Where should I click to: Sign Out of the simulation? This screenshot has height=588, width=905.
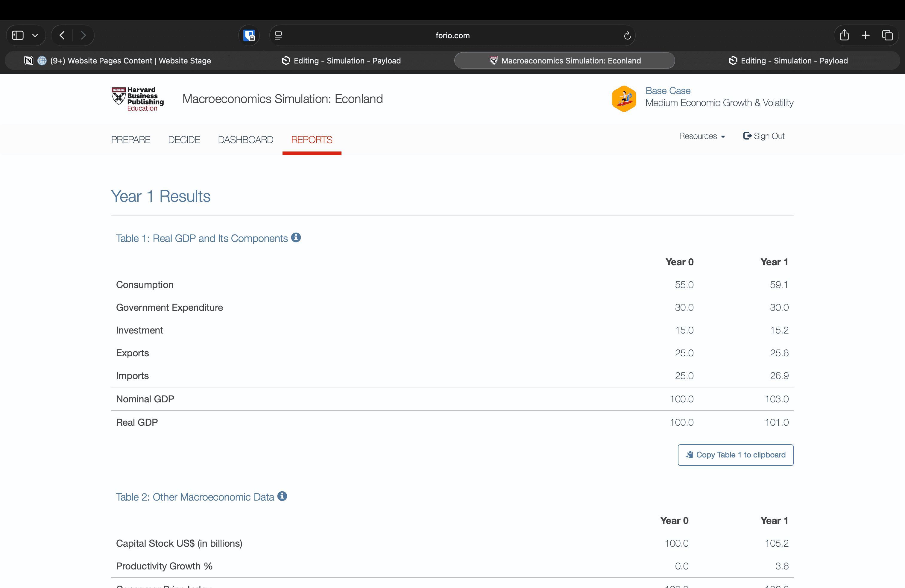point(763,136)
